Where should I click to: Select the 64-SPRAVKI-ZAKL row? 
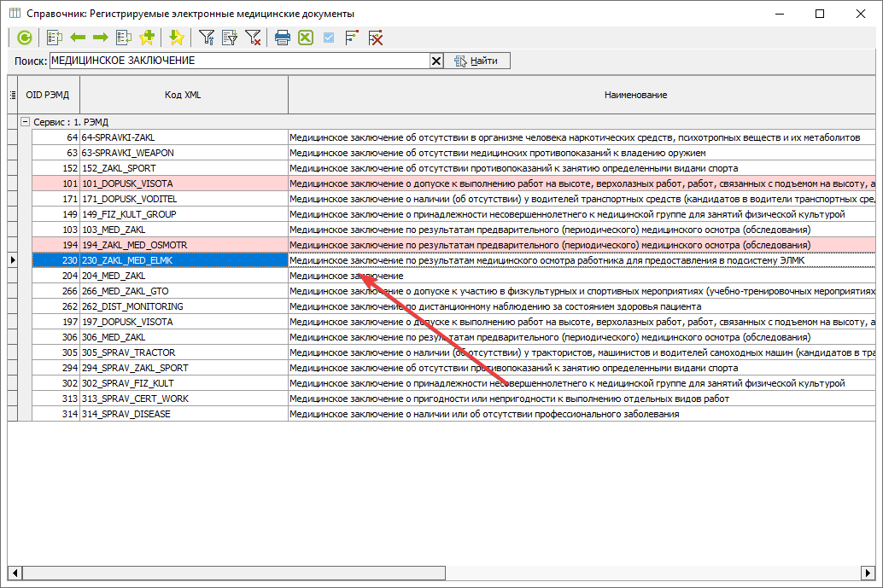click(453, 137)
